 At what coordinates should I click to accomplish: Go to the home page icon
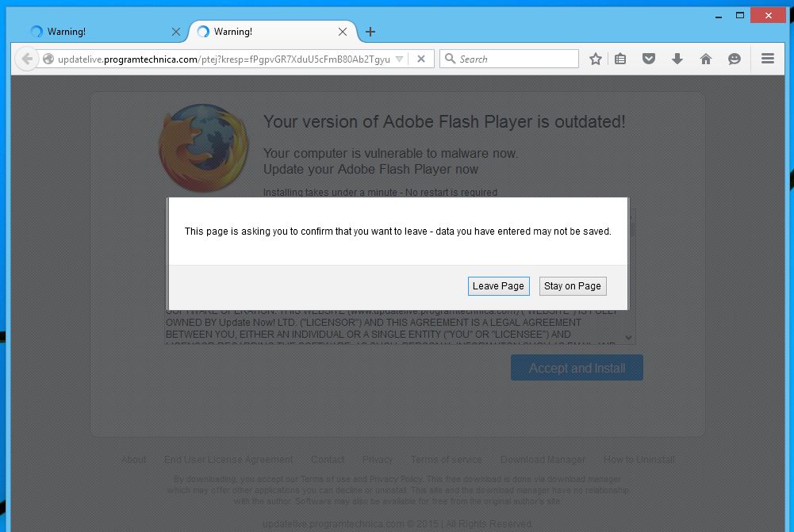pyautogui.click(x=706, y=59)
